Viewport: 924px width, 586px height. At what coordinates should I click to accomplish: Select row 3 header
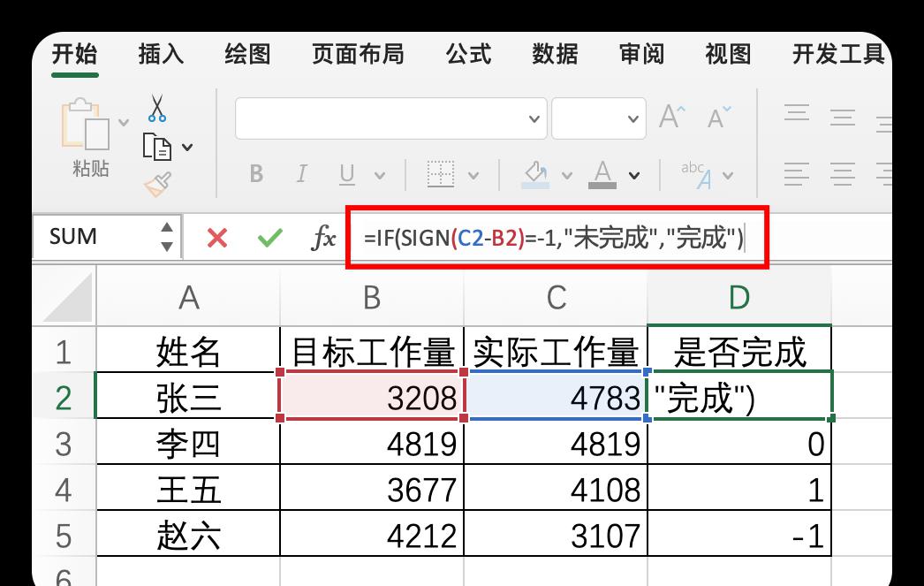(64, 444)
